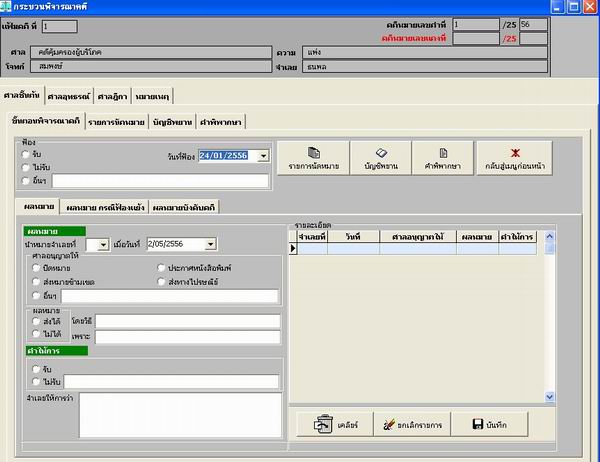
Task: Open the ขั้นตอนพิจารณาคดี sub-tab
Action: (x=46, y=121)
